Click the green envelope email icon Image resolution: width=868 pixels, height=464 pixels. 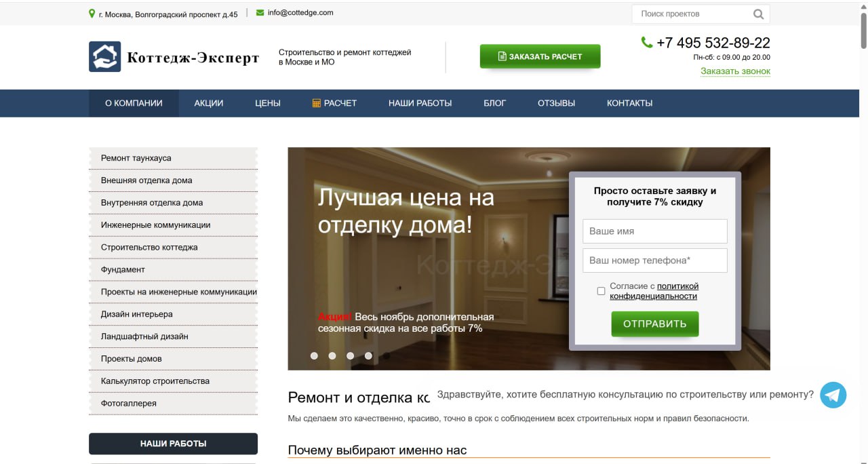260,12
